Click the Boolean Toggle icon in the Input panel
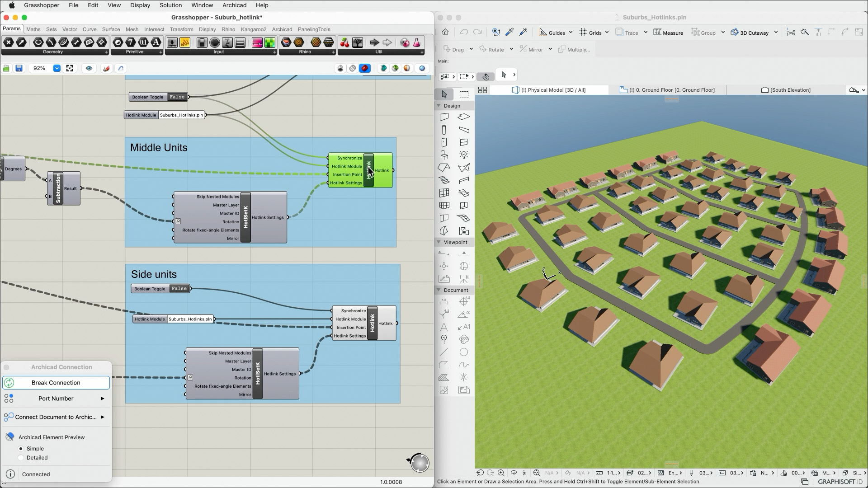The height and width of the screenshot is (488, 868). (x=202, y=42)
